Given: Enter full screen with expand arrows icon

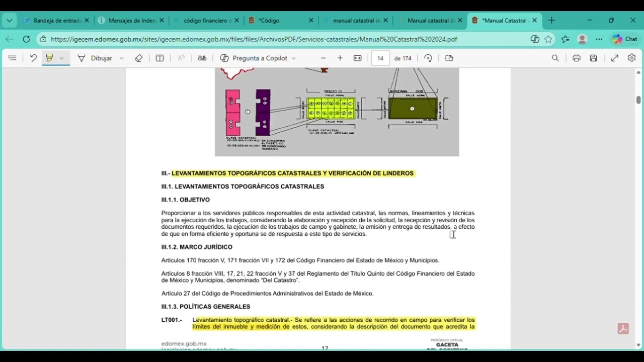Looking at the screenshot, I should (615, 58).
